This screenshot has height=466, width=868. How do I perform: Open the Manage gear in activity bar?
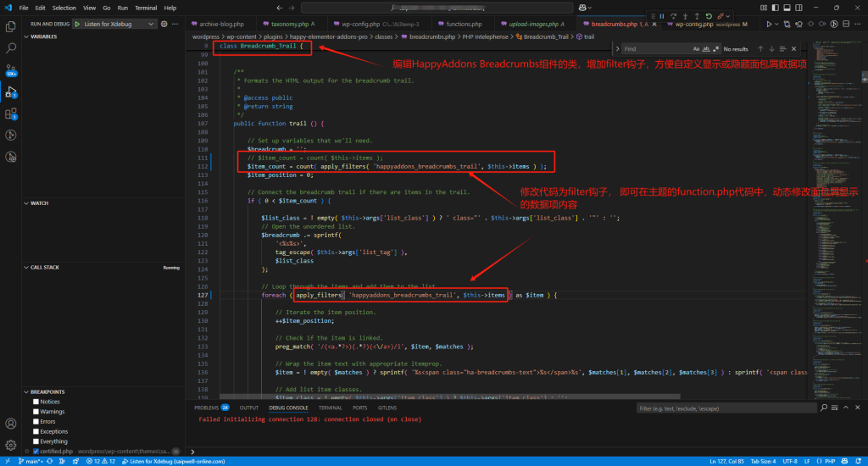click(x=10, y=445)
